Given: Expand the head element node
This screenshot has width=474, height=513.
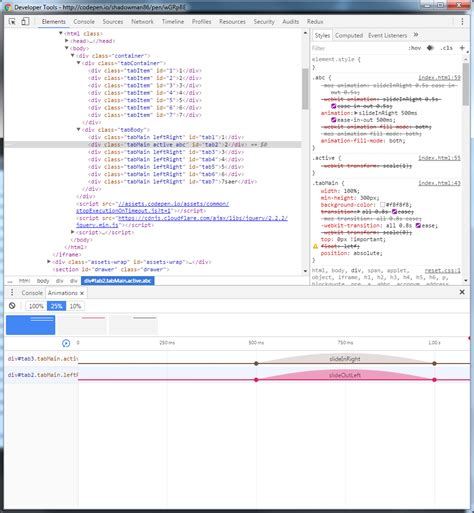Looking at the screenshot, I should 67,41.
